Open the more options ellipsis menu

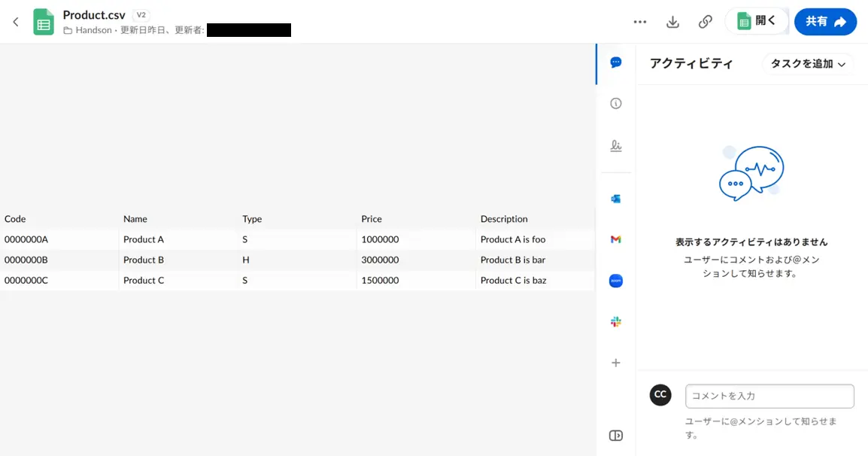click(640, 22)
